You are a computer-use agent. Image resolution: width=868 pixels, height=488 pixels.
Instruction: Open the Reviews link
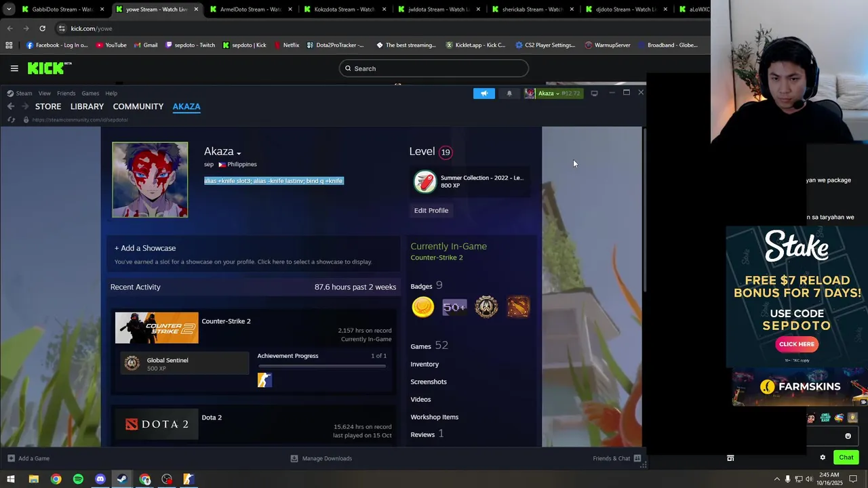pyautogui.click(x=422, y=434)
